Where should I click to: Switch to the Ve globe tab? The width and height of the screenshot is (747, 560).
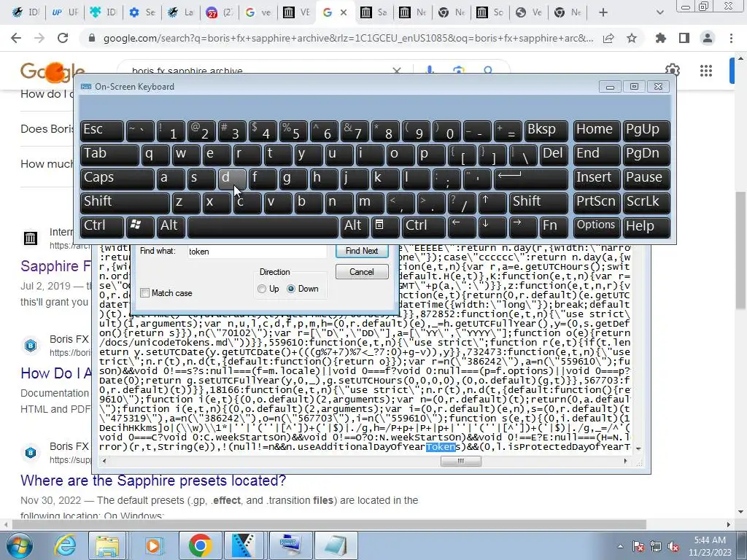click(x=528, y=12)
